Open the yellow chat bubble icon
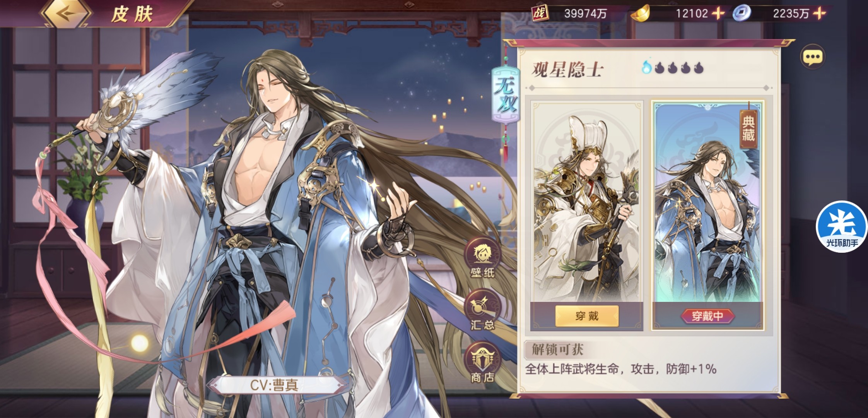Image resolution: width=868 pixels, height=418 pixels. [812, 57]
